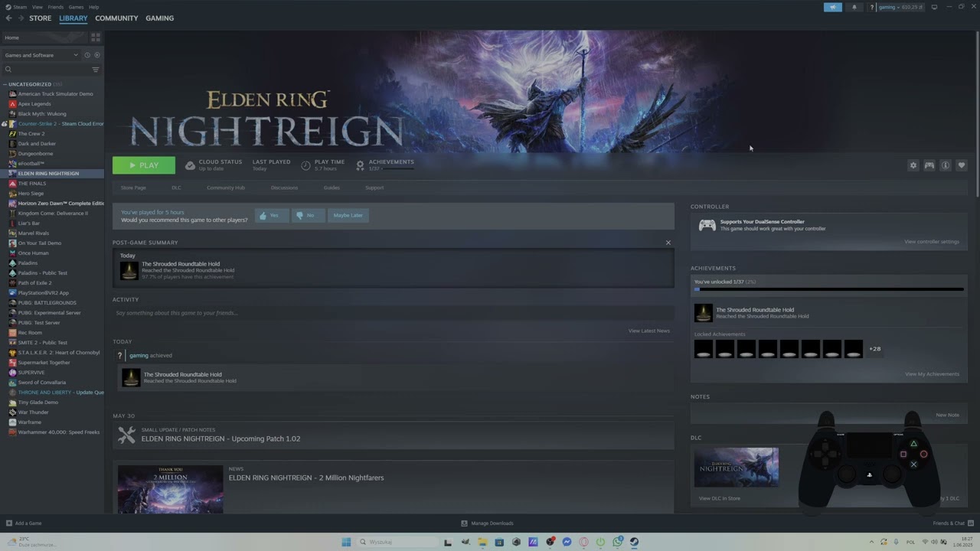
Task: Show game info icon
Action: click(x=946, y=165)
